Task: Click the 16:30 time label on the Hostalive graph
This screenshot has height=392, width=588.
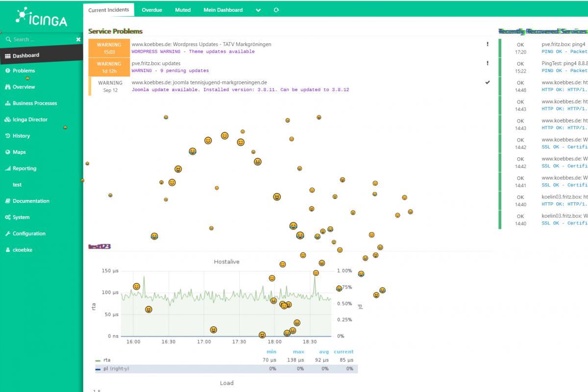Action: click(169, 342)
